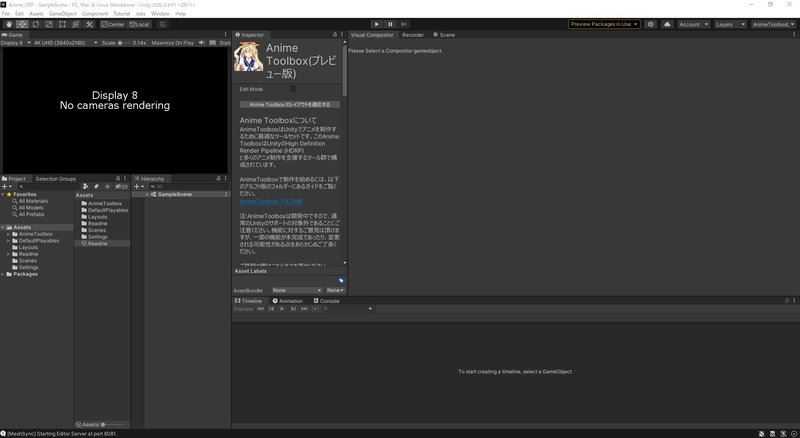
Task: Select the Rect transform tool
Action: (x=62, y=25)
